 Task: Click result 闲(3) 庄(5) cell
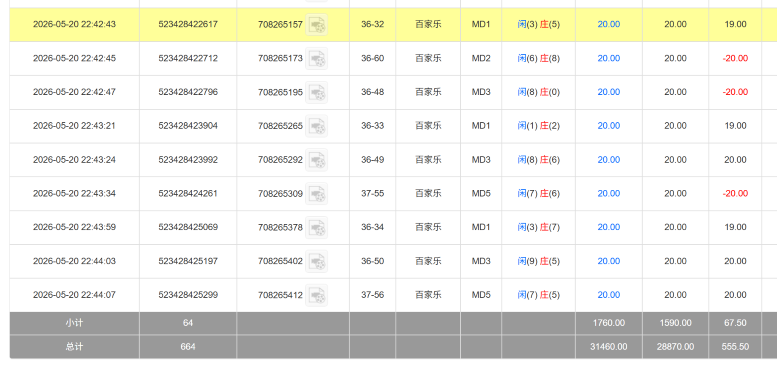click(x=539, y=24)
